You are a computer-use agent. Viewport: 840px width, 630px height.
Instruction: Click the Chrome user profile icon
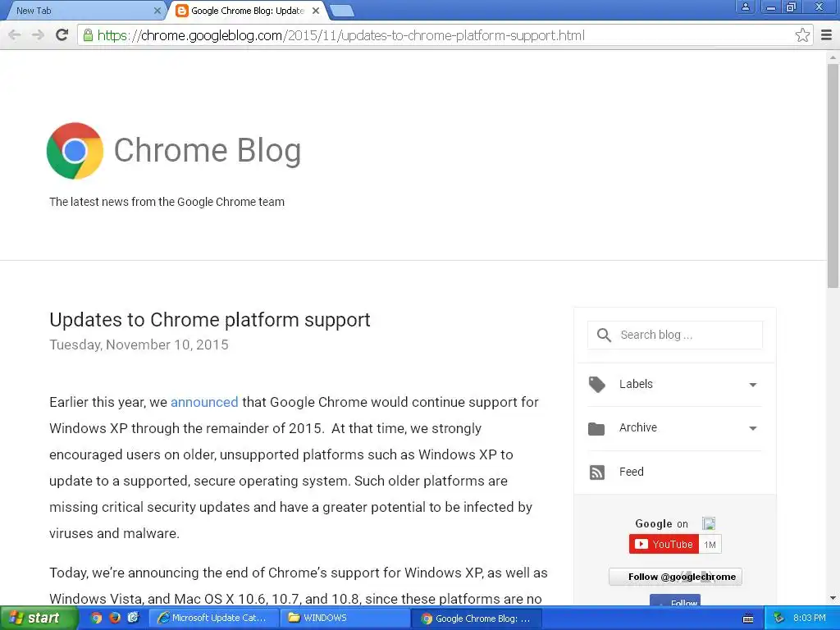(x=745, y=7)
